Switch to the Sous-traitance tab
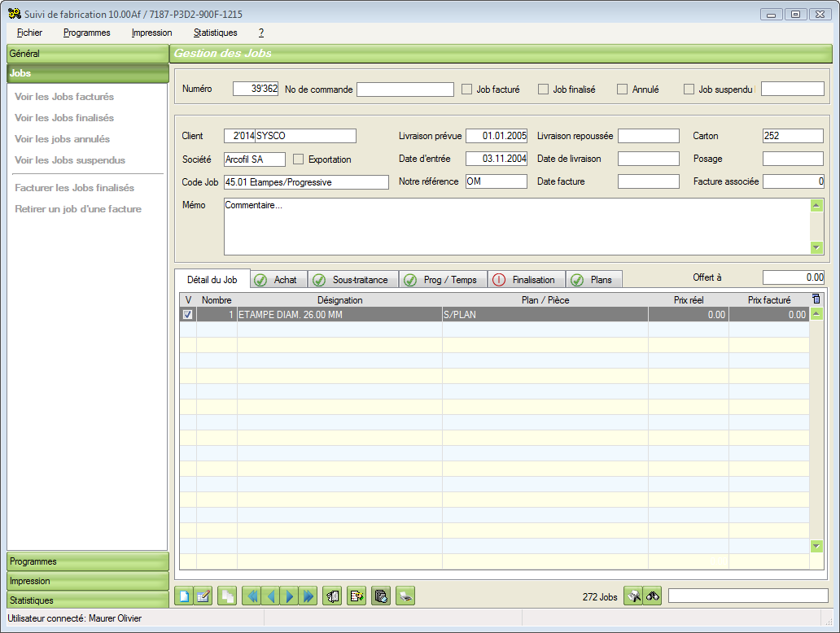 pyautogui.click(x=353, y=280)
